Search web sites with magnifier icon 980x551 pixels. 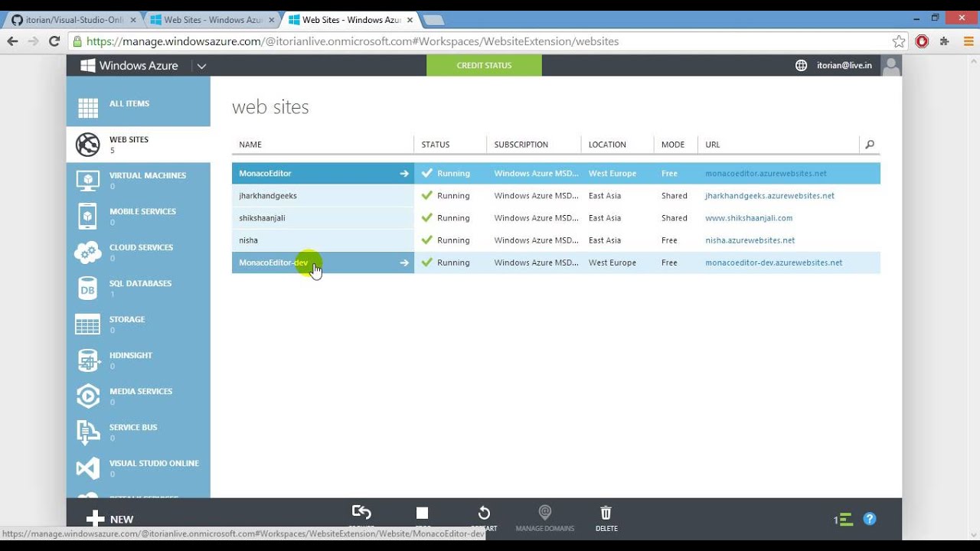coord(870,144)
